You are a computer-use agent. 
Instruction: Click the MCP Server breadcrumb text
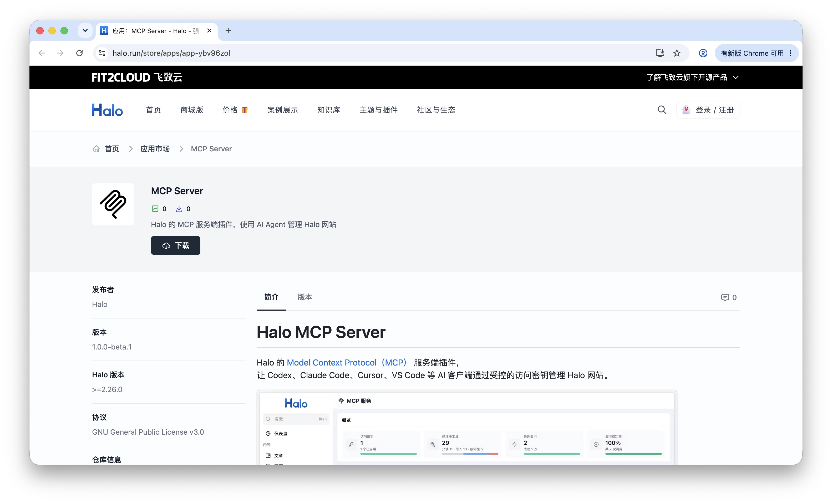tap(211, 149)
